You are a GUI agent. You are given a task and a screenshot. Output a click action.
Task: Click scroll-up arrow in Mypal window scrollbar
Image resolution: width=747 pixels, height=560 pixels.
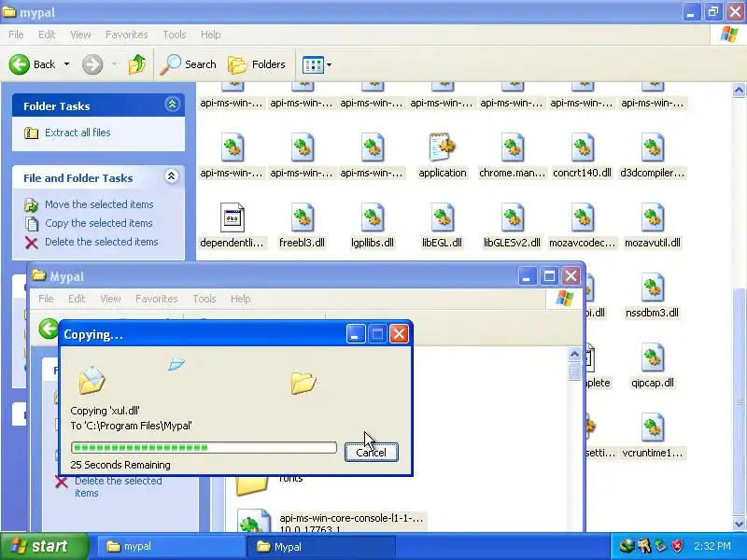[x=574, y=355]
